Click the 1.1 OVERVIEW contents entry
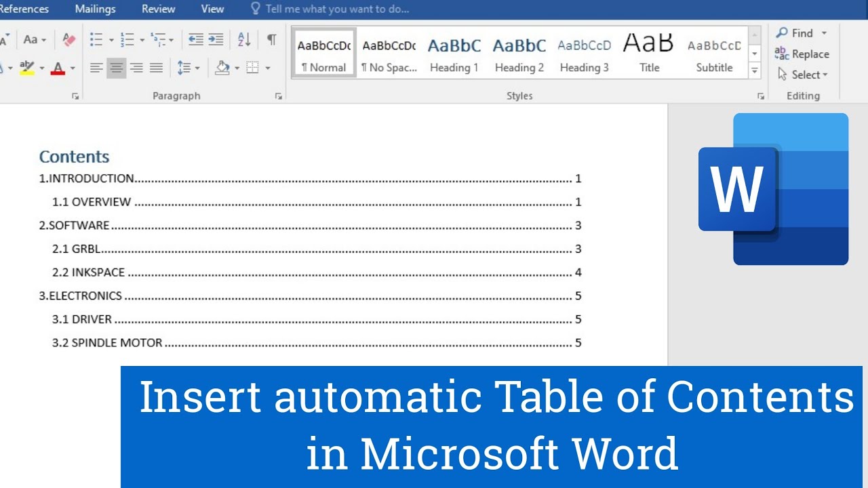 pyautogui.click(x=317, y=202)
